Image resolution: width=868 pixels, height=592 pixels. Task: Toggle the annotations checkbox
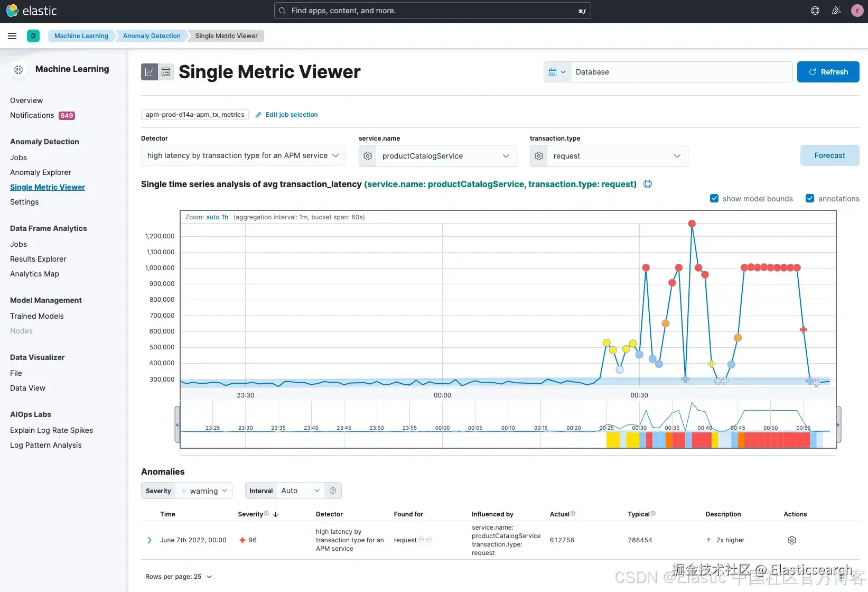[810, 198]
